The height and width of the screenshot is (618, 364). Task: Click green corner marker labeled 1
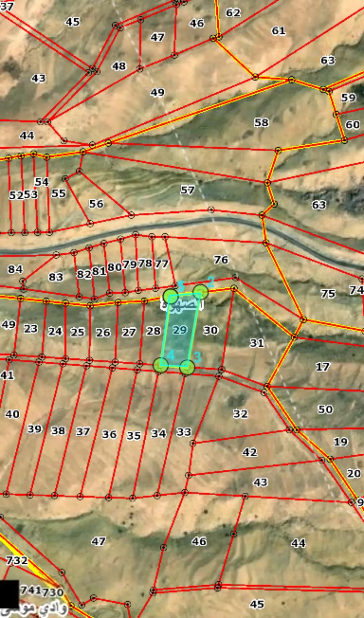click(171, 296)
